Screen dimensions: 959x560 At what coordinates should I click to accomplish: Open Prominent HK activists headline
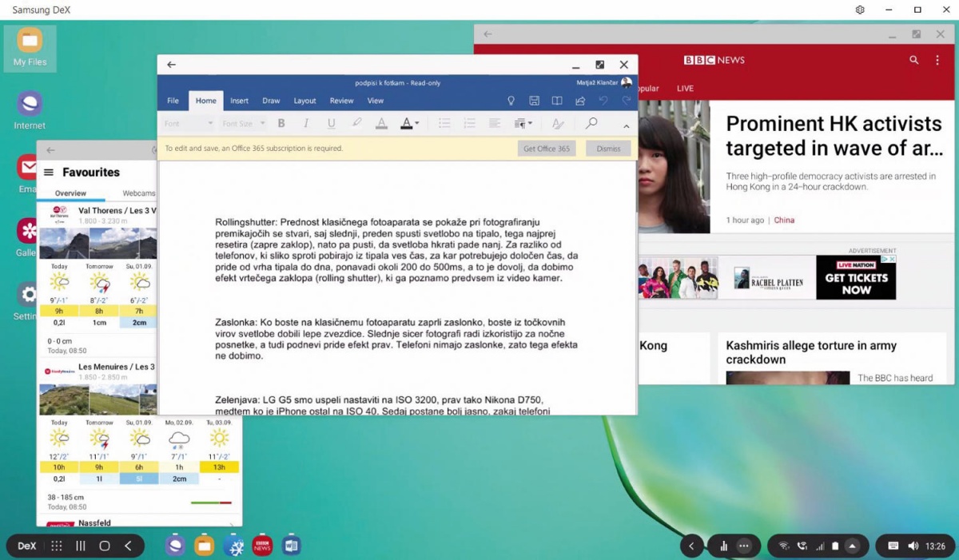pyautogui.click(x=834, y=136)
